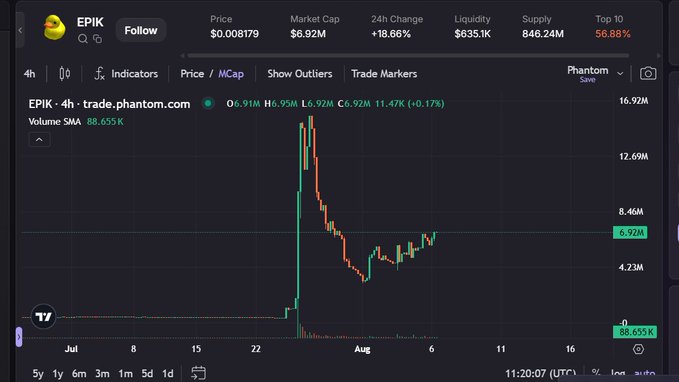Image resolution: width=679 pixels, height=382 pixels.
Task: Expand the purple side drawer handle
Action: tap(19, 337)
